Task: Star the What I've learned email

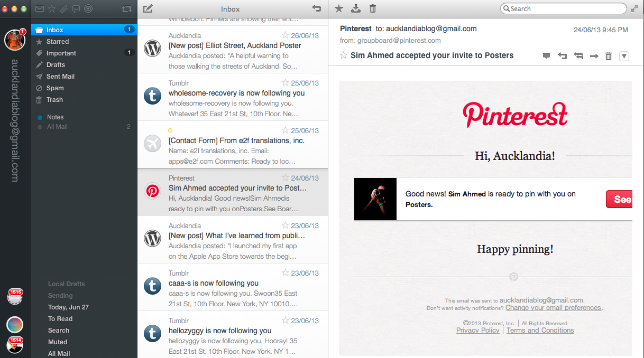Action: [x=286, y=225]
